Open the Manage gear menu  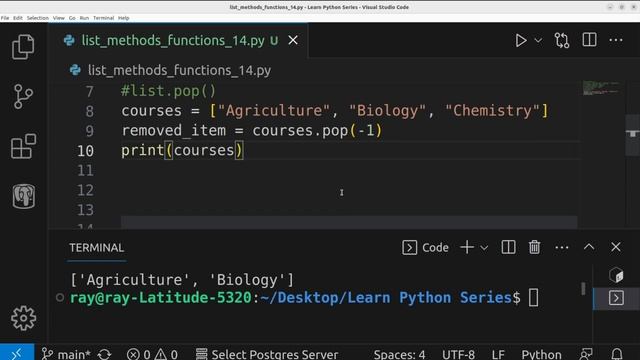click(x=23, y=318)
